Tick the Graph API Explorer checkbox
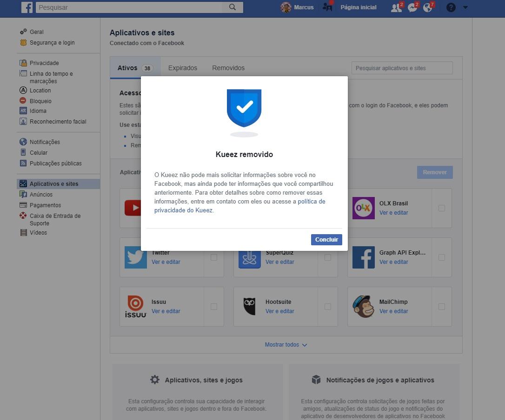 coord(442,257)
